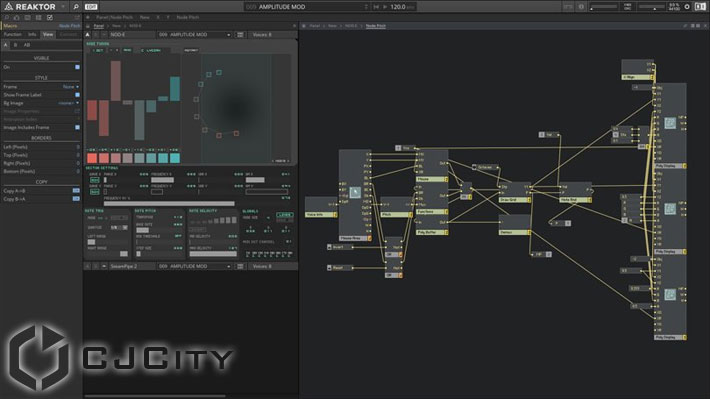Toggle the DRIVE Y button in Motion Settings
This screenshot has height=399, width=710.
pyautogui.click(x=94, y=192)
